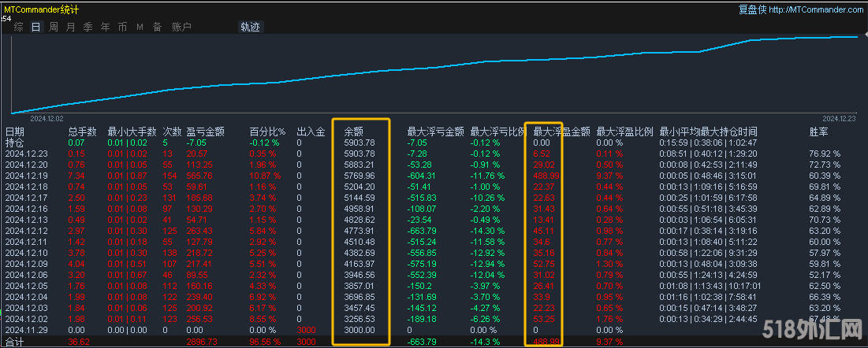
Task: Click the 盈亏金额 profit column header
Action: point(205,131)
